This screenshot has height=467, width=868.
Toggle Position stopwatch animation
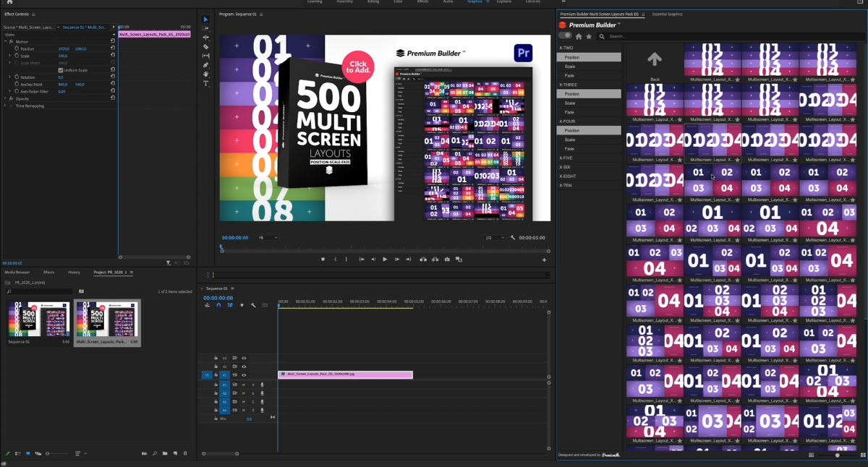point(16,49)
